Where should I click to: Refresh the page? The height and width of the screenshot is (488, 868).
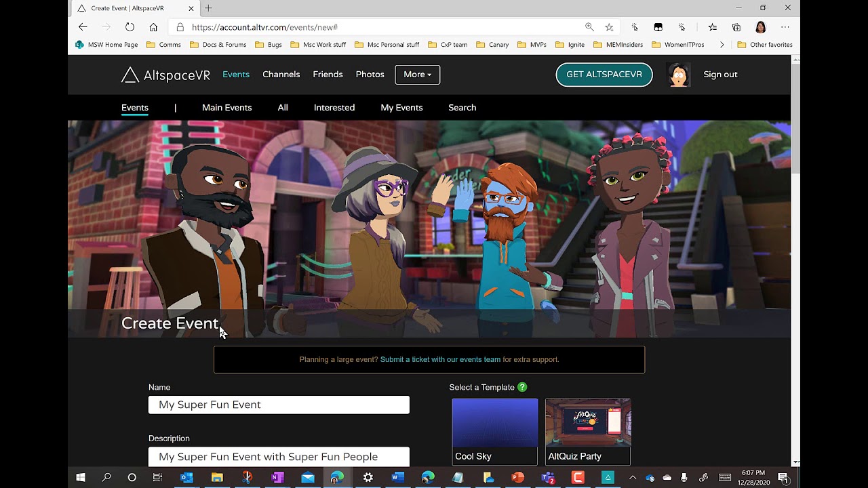(x=130, y=27)
